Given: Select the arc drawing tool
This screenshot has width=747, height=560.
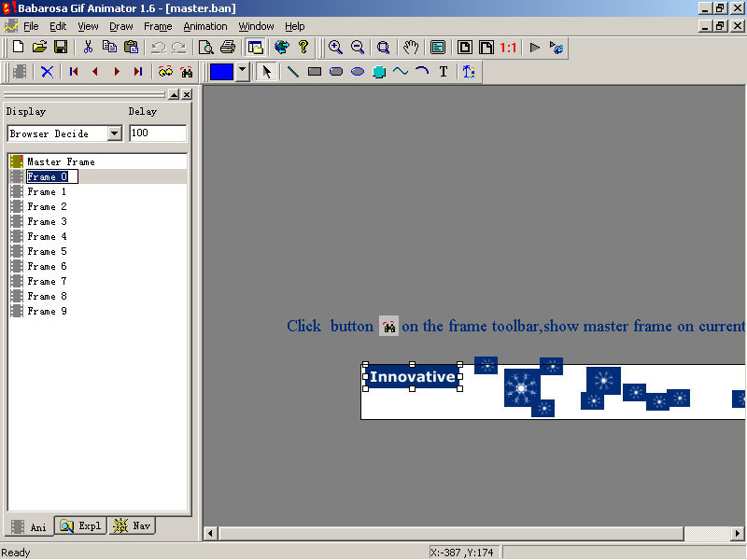Looking at the screenshot, I should (422, 72).
